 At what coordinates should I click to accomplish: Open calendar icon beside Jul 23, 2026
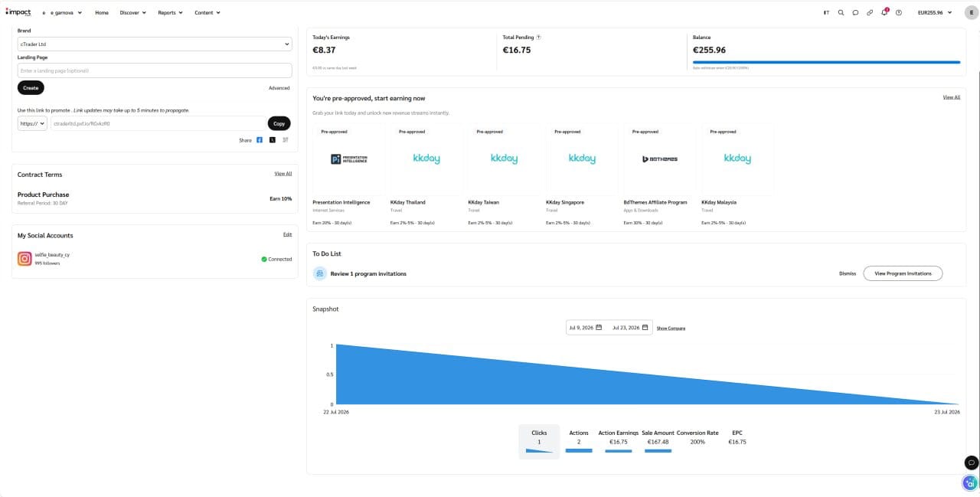[645, 328]
